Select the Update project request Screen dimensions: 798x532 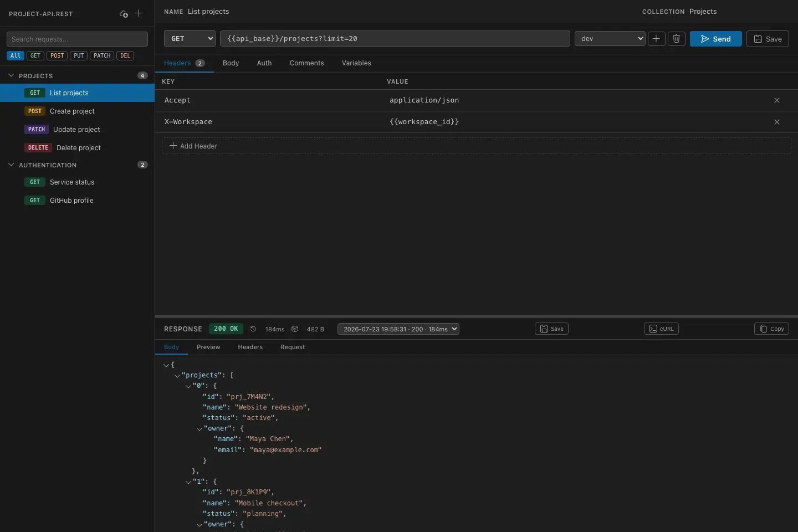77,130
